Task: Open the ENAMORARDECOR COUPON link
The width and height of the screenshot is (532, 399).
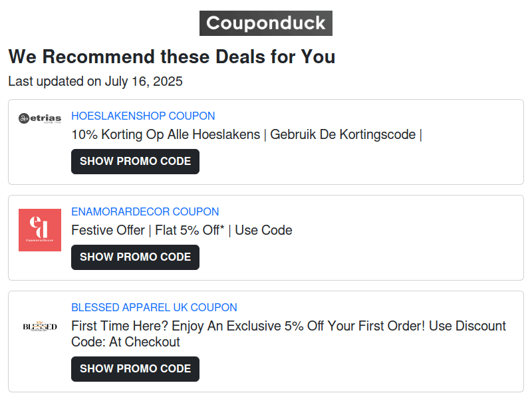Action: coord(145,211)
